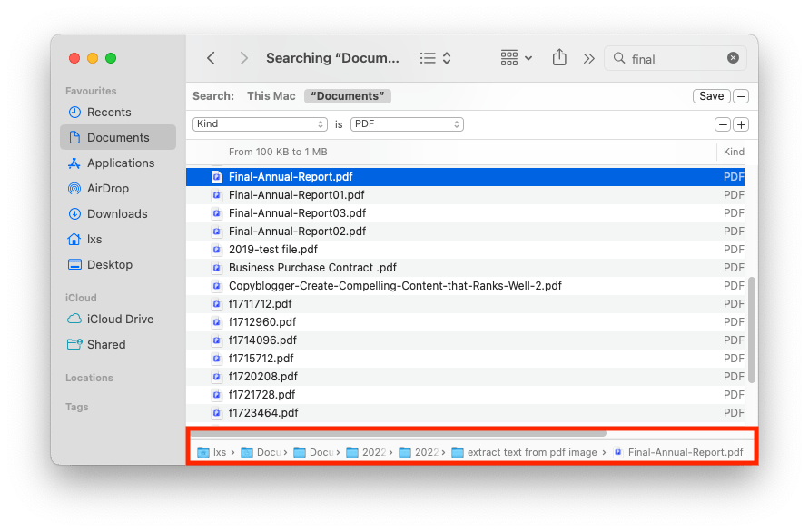Viewport: 809px width, 532px height.
Task: Switch search scope to This Mac
Action: [271, 95]
